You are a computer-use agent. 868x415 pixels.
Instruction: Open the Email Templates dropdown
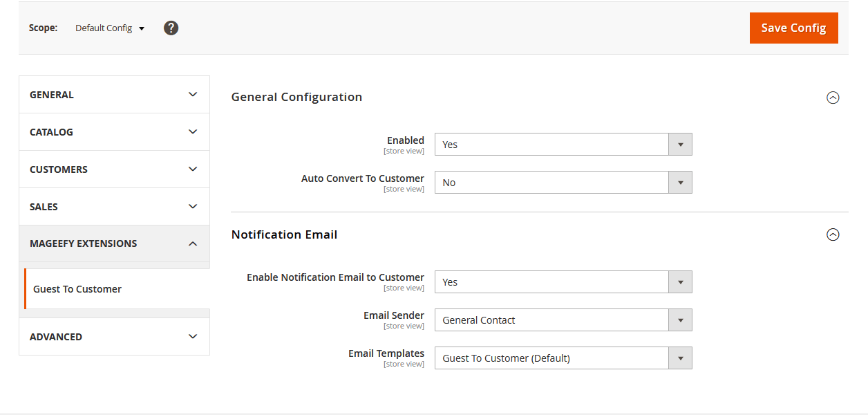(x=563, y=358)
